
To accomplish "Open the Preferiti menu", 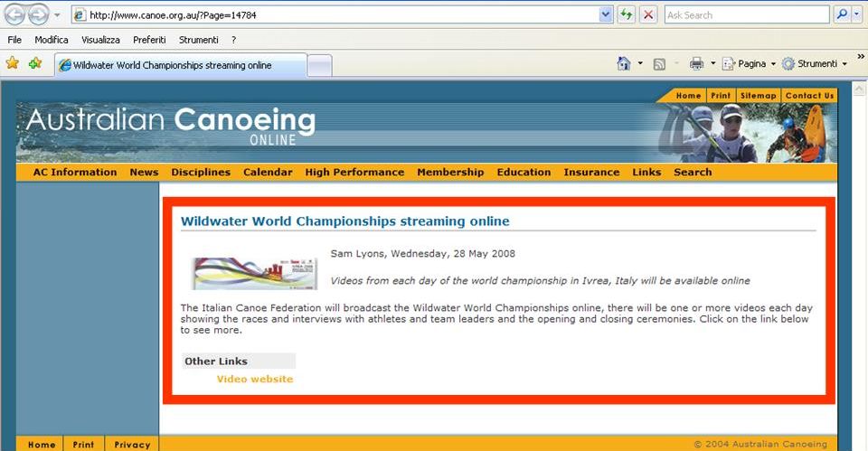I will (x=149, y=40).
